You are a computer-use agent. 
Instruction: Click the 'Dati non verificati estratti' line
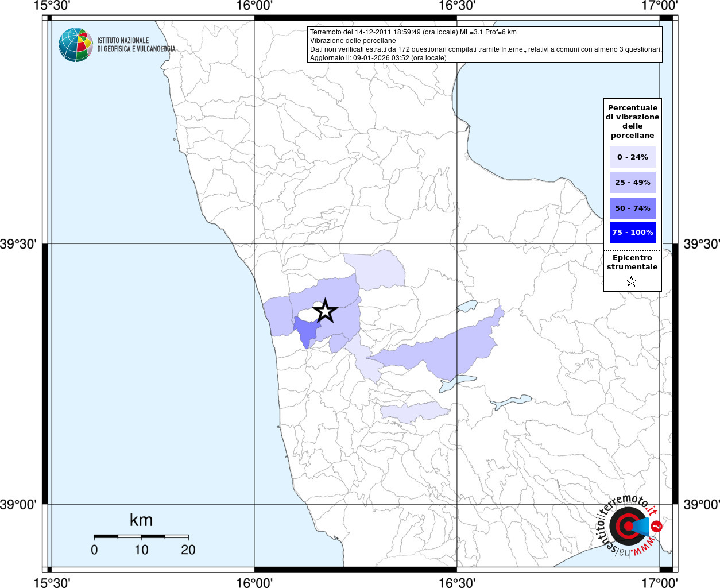tap(486, 49)
